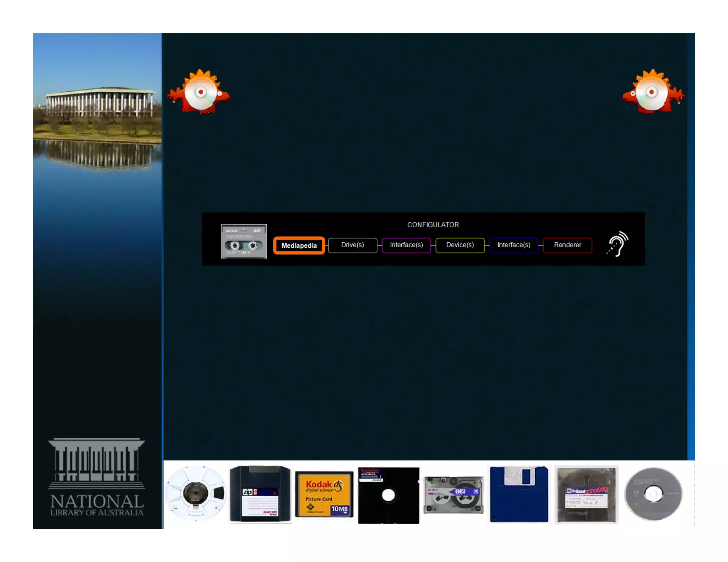Select the Device(s) button
This screenshot has width=728, height=562.
[460, 245]
